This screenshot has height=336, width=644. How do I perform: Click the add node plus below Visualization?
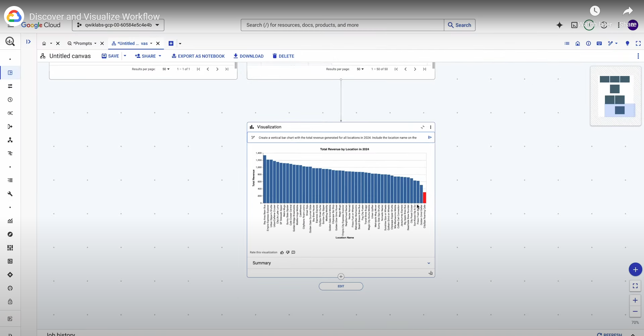point(341,277)
